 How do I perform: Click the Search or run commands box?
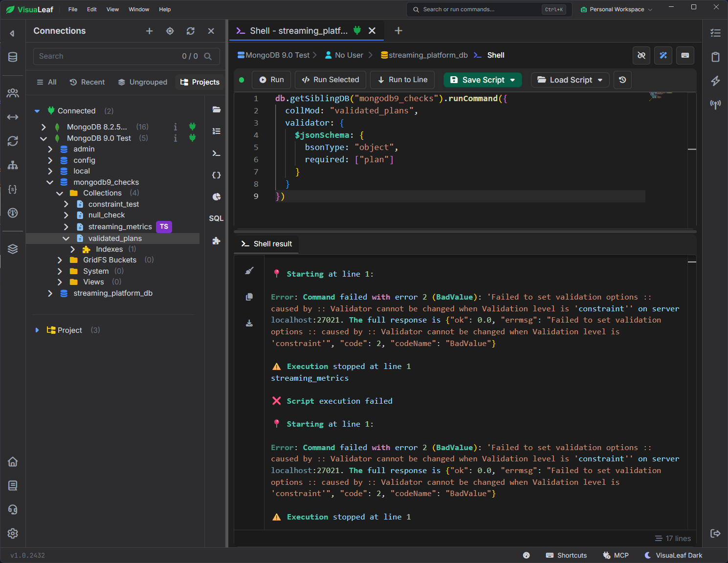(489, 9)
